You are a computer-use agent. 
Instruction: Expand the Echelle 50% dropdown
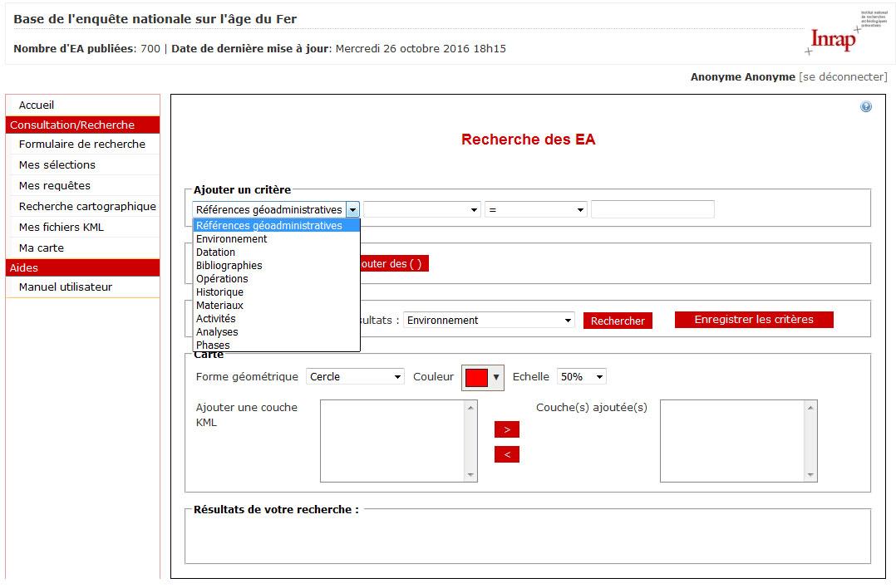581,377
